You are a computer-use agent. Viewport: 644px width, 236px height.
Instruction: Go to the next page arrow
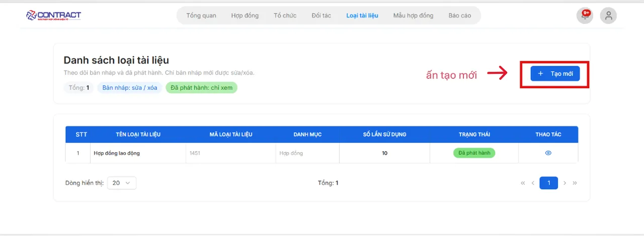coord(565,183)
